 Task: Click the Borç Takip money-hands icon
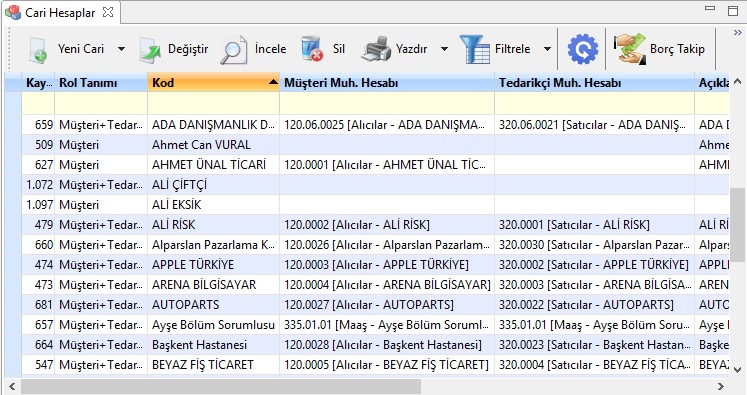coord(630,49)
